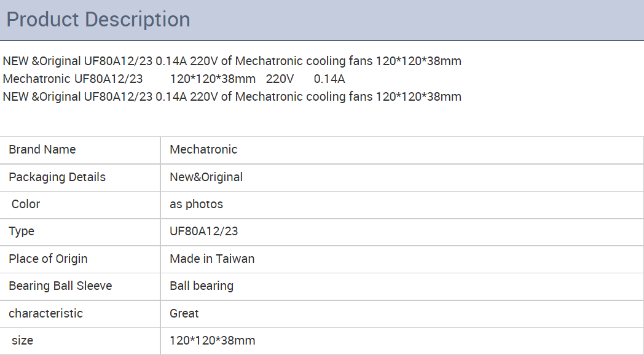Click the Brand Name label cell
This screenshot has width=644, height=355.
click(x=42, y=149)
